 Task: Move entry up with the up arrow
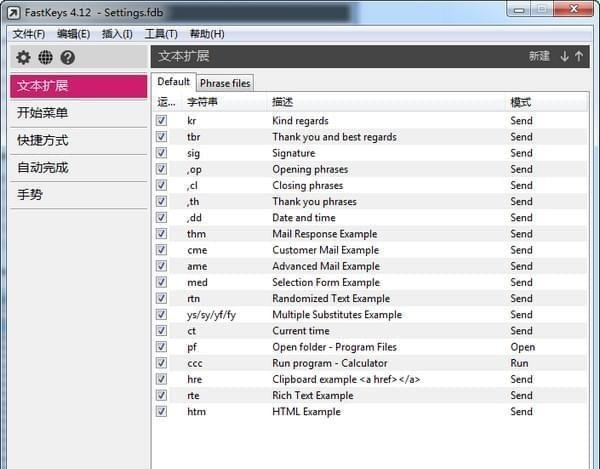(579, 56)
